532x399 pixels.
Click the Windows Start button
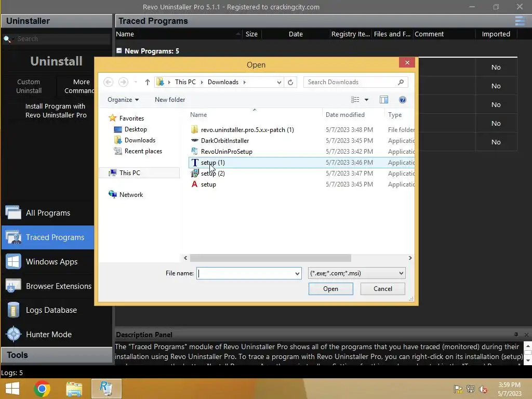pyautogui.click(x=12, y=389)
